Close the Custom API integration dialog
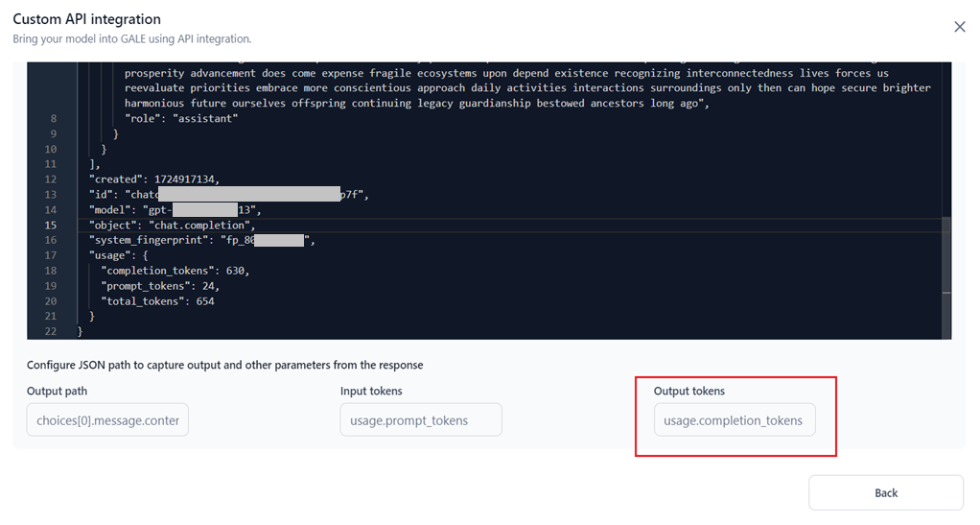The width and height of the screenshot is (980, 525). pos(959,27)
